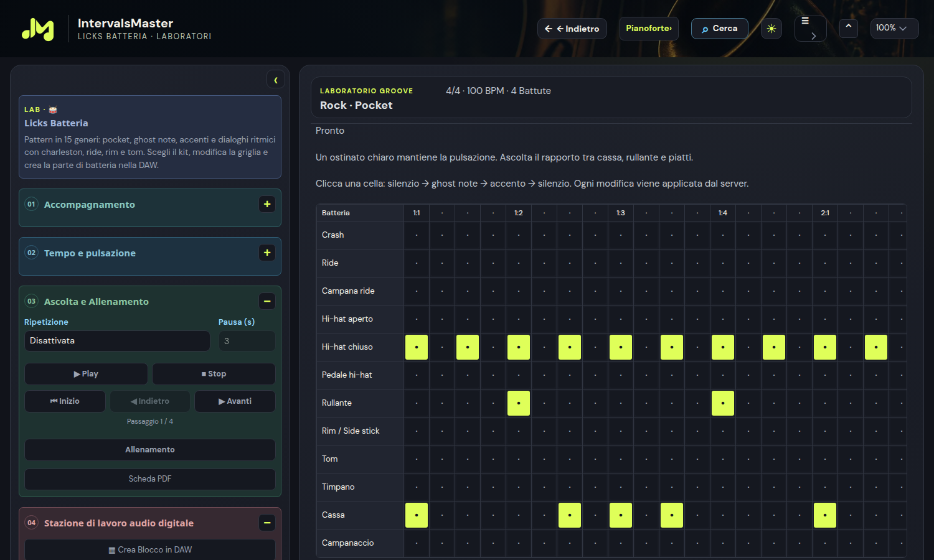
Task: Advance to the next passage with Avanti
Action: point(235,401)
